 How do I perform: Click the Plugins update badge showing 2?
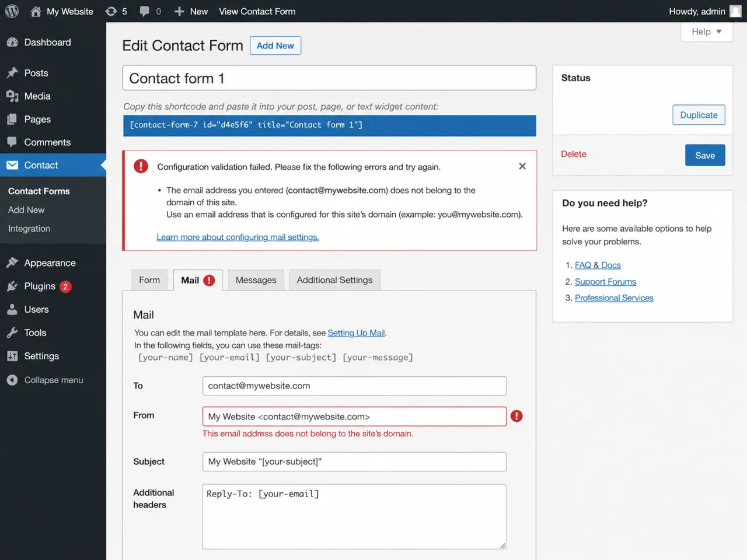pyautogui.click(x=65, y=286)
